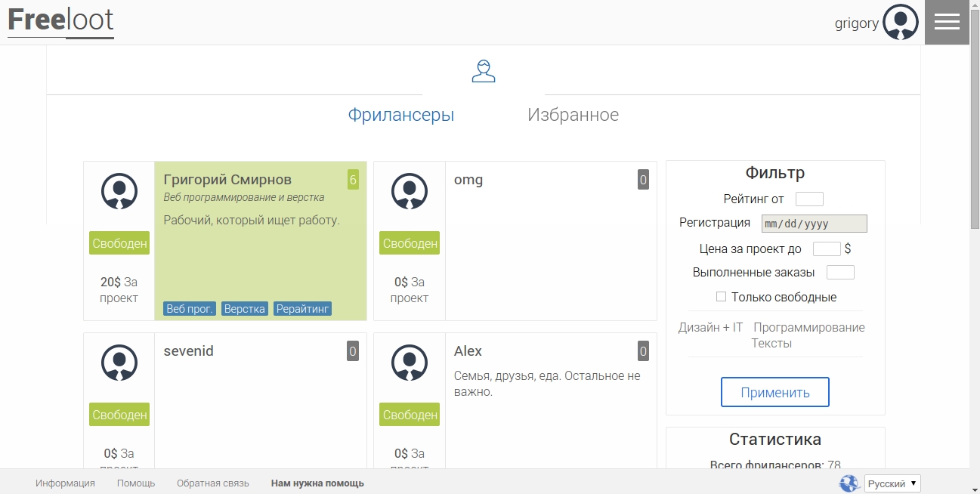Open the Помощь footer link
The width and height of the screenshot is (980, 494).
coord(136,483)
